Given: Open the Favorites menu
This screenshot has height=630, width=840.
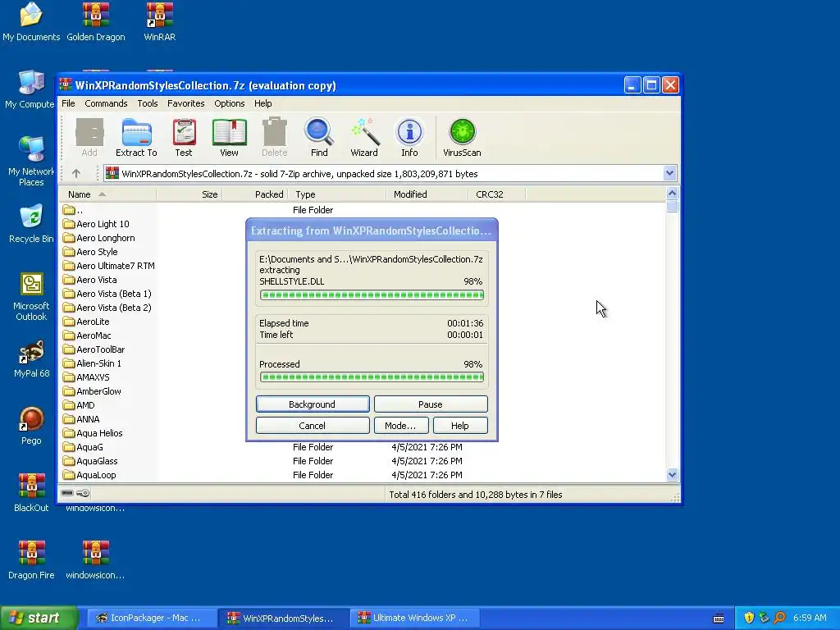Looking at the screenshot, I should [x=186, y=103].
